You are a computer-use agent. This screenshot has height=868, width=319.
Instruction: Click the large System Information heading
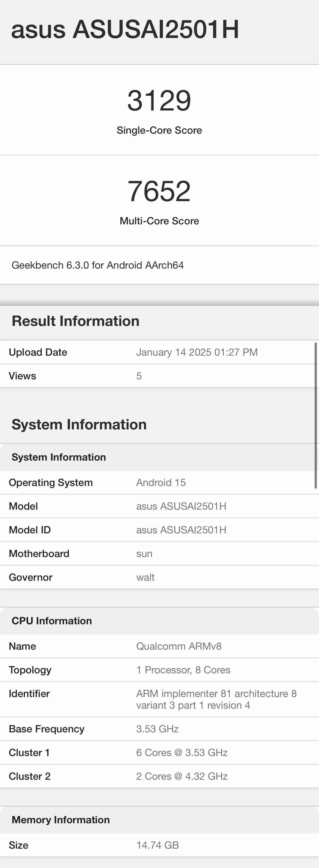tap(79, 425)
